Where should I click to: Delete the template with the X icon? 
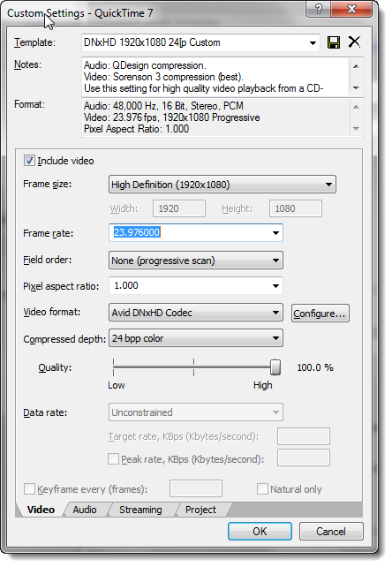(354, 42)
